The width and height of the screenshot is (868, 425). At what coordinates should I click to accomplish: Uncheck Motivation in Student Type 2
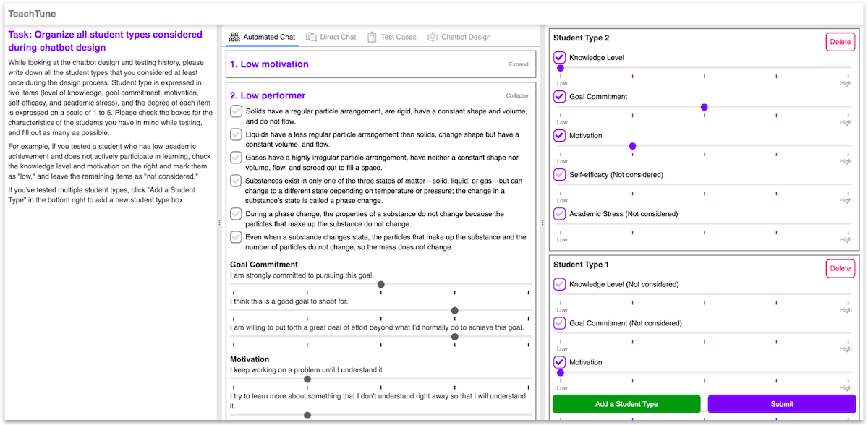click(560, 135)
